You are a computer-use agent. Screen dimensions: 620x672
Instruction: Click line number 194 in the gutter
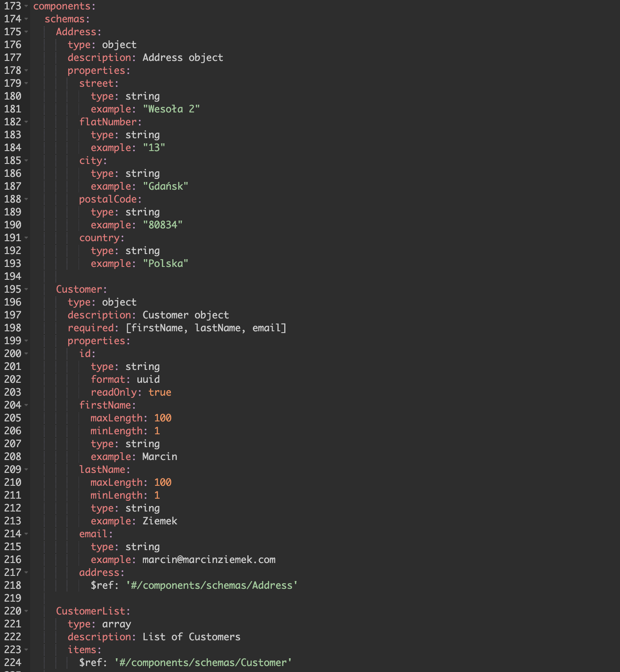[12, 276]
